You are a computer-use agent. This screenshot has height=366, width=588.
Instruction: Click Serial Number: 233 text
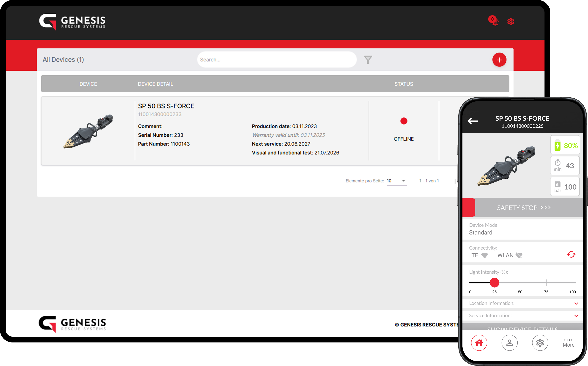161,135
